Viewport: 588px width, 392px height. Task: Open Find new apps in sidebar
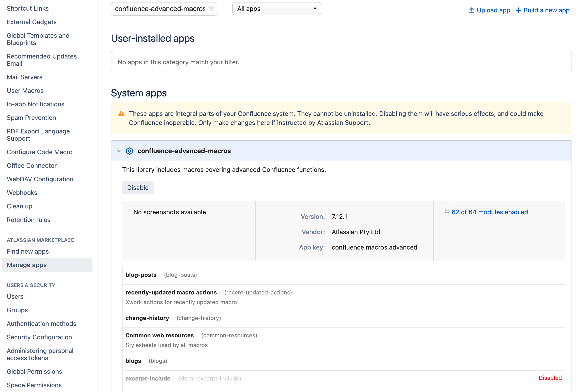click(x=28, y=251)
